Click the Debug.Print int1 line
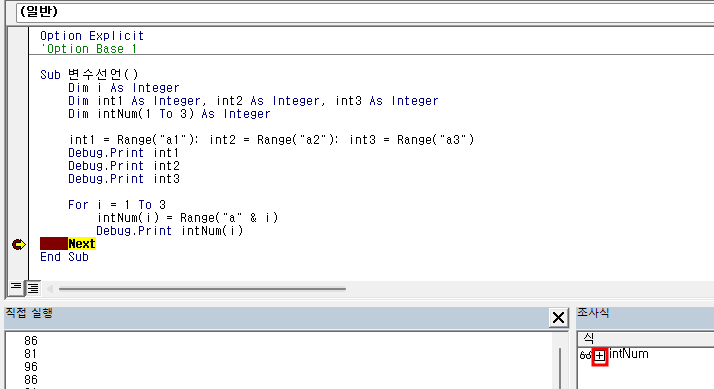The image size is (714, 389). [x=124, y=153]
